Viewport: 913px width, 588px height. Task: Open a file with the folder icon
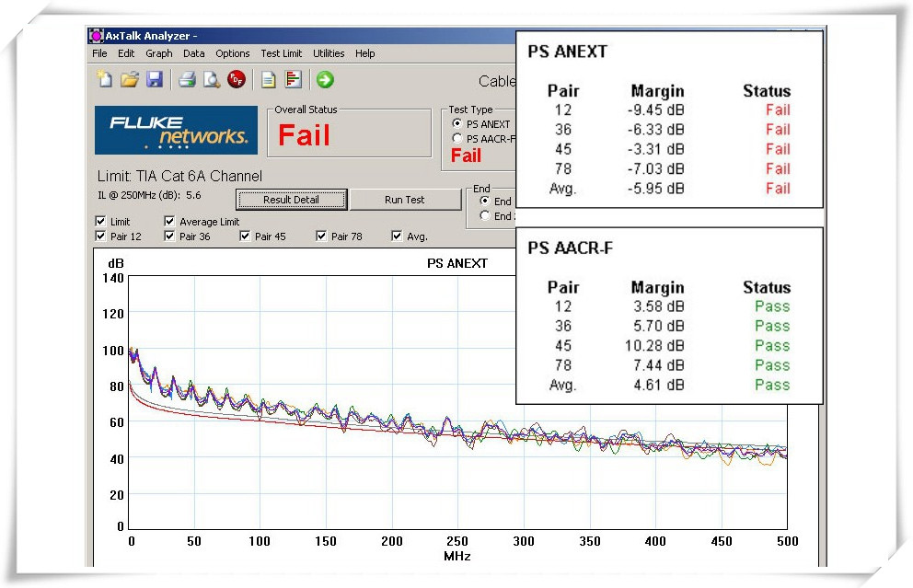pyautogui.click(x=129, y=79)
